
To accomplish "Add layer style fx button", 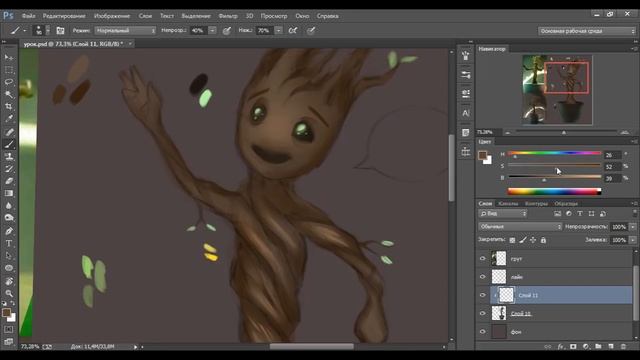I will (560, 347).
